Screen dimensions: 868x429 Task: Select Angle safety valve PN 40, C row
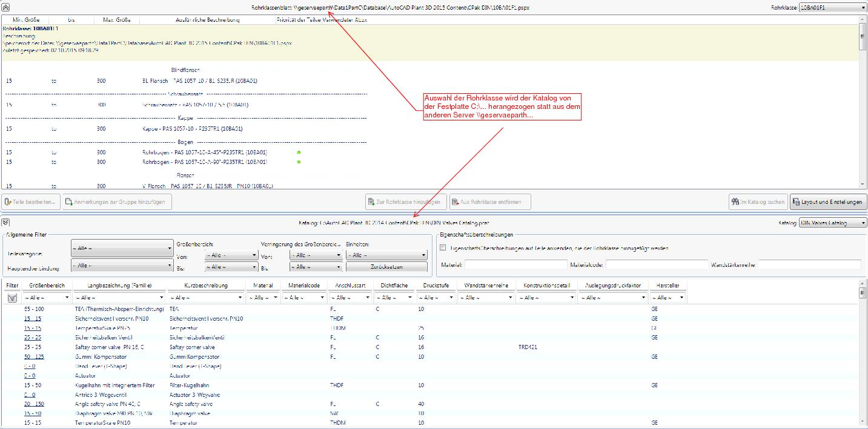(x=430, y=404)
